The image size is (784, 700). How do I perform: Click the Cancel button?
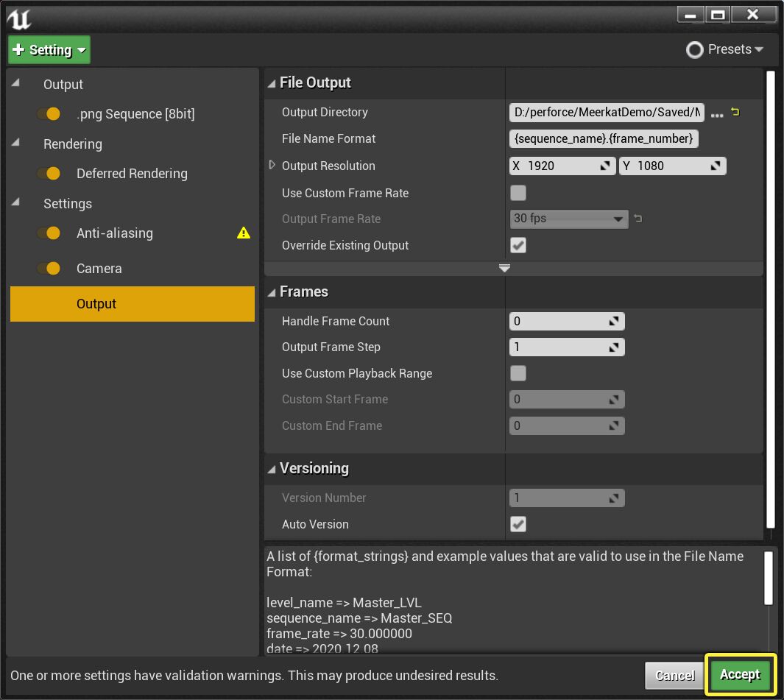pos(674,675)
